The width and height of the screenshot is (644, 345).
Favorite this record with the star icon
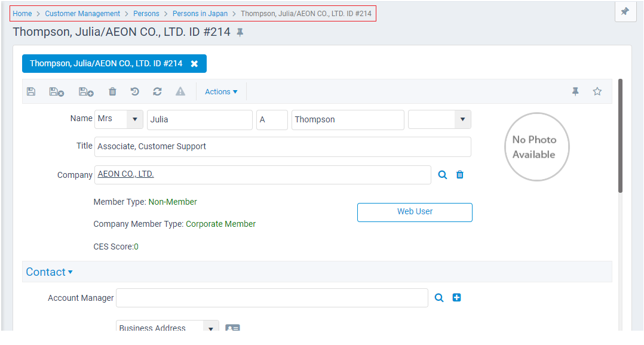(597, 91)
